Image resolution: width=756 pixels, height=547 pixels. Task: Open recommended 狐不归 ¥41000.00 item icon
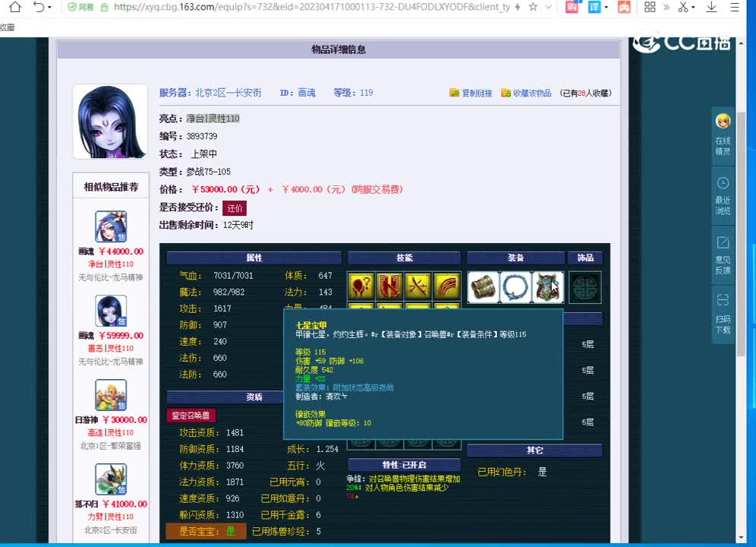(x=111, y=479)
